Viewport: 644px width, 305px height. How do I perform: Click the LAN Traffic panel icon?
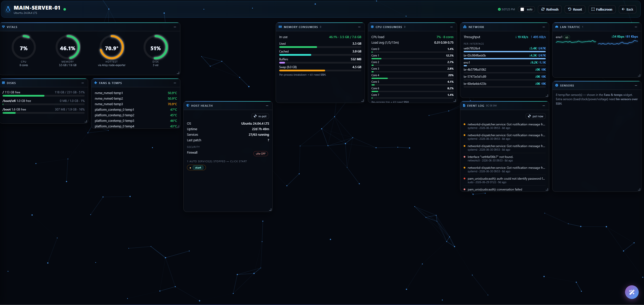coord(557,27)
